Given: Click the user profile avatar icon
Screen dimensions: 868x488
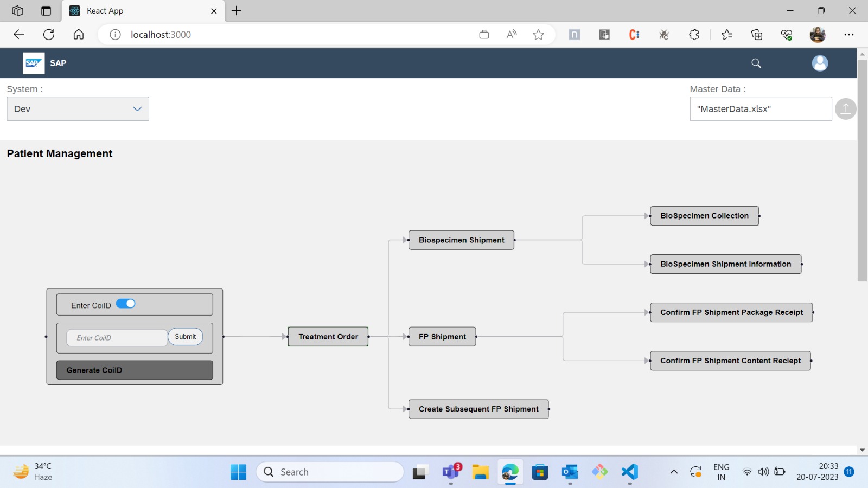Looking at the screenshot, I should pyautogui.click(x=820, y=63).
